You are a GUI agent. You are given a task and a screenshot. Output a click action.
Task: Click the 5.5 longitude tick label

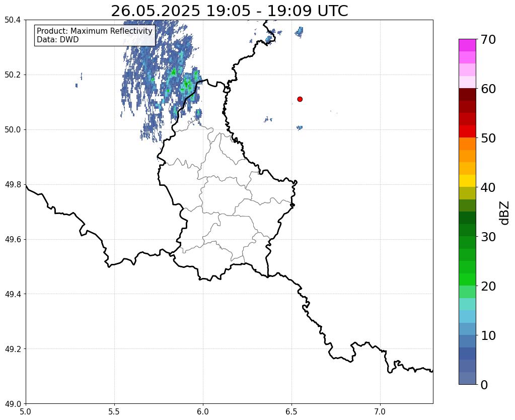114,411
